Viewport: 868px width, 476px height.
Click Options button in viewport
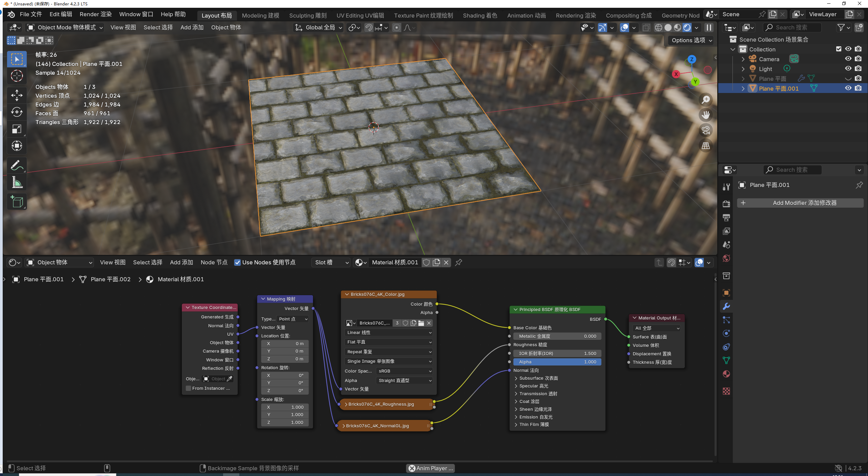(692, 40)
